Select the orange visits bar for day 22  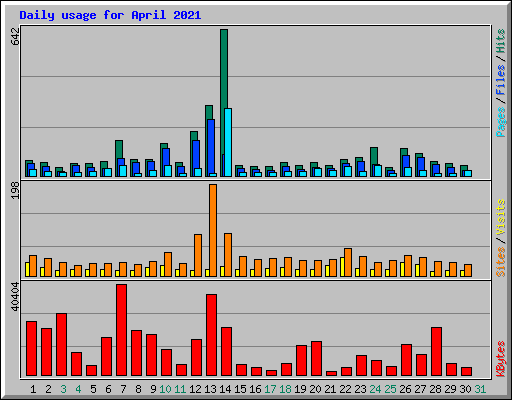pos(348,262)
